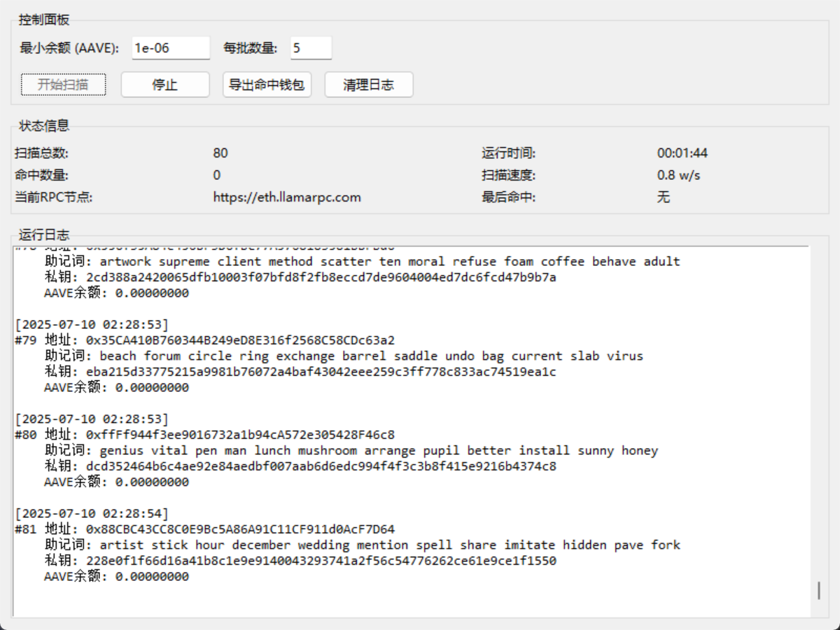Click the 控制面板 group label

[42, 20]
